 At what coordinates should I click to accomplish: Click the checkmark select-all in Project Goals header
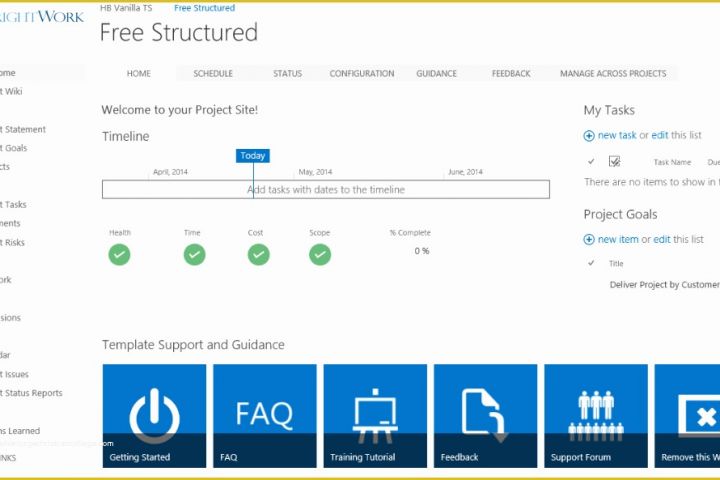591,263
